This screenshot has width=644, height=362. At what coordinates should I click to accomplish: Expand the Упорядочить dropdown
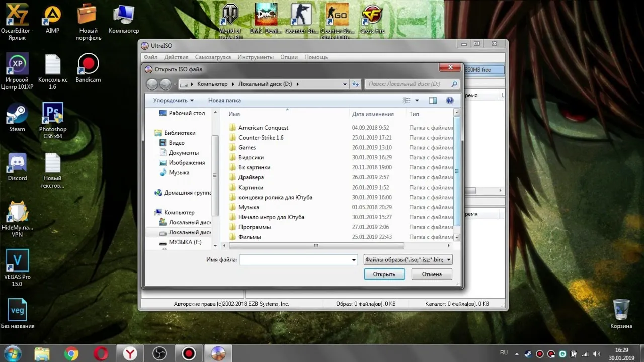click(174, 101)
